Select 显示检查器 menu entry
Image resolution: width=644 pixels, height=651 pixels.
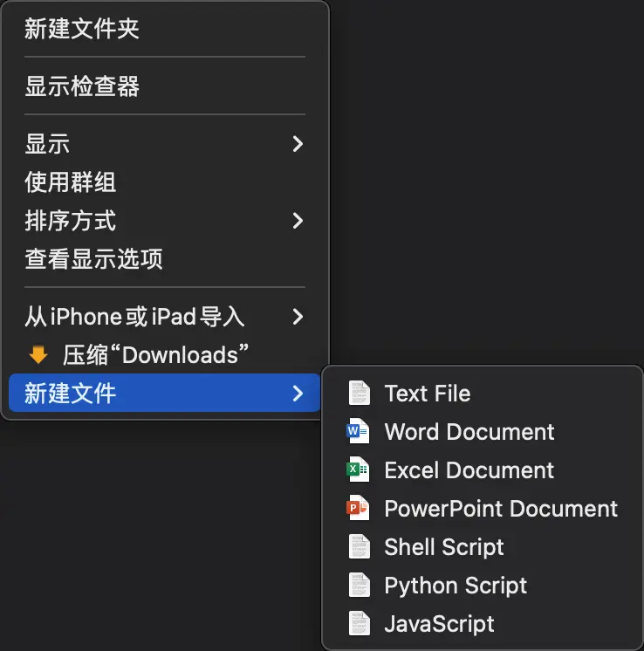pyautogui.click(x=165, y=86)
